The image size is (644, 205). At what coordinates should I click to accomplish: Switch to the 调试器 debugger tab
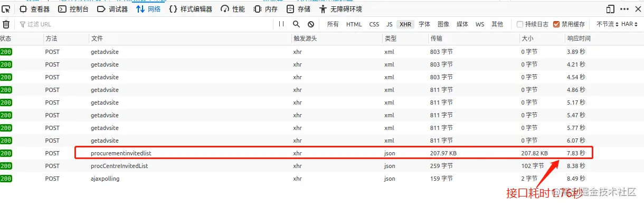(x=112, y=9)
